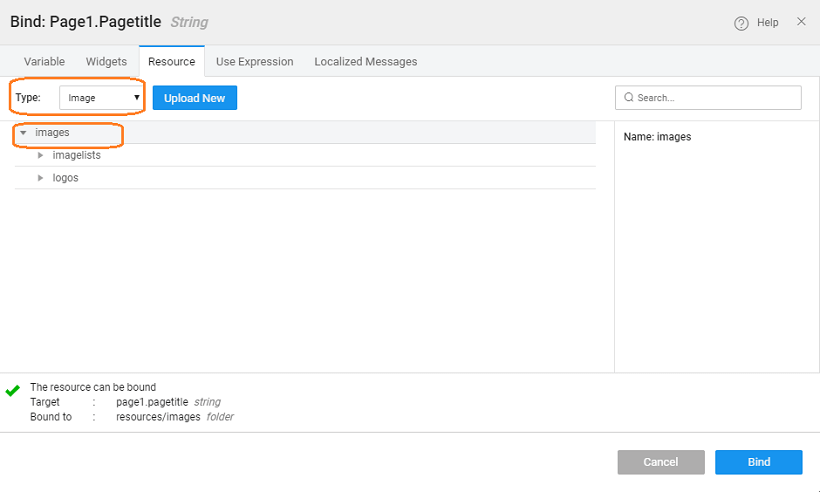Open the Widgets tab
Viewport: 820px width, 492px height.
(x=106, y=61)
